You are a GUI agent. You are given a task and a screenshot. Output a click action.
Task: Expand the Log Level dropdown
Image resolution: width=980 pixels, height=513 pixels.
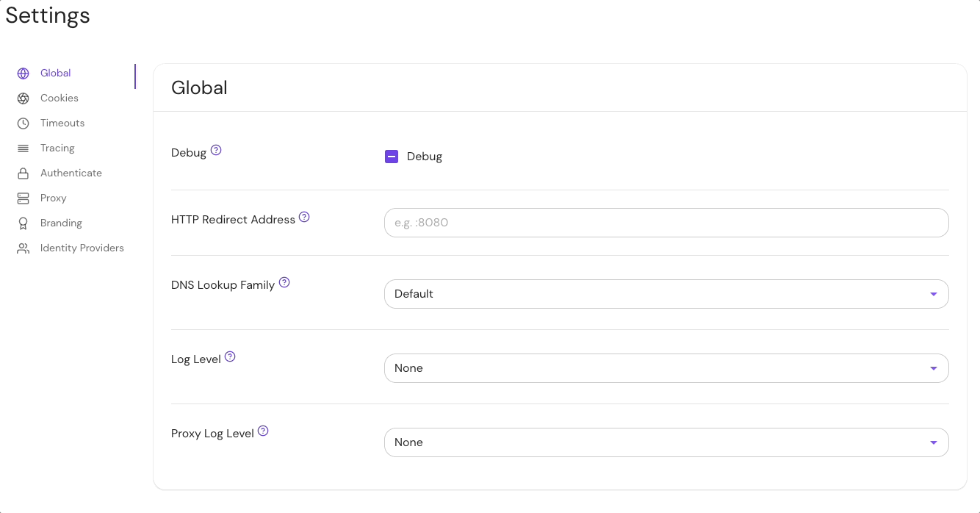click(x=666, y=368)
